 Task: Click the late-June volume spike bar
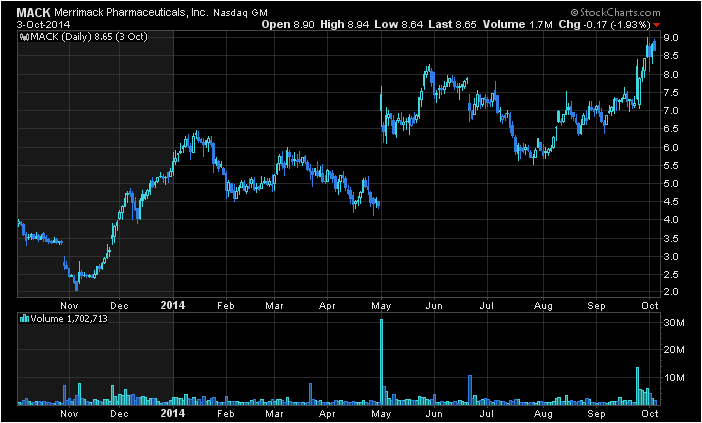[x=470, y=390]
